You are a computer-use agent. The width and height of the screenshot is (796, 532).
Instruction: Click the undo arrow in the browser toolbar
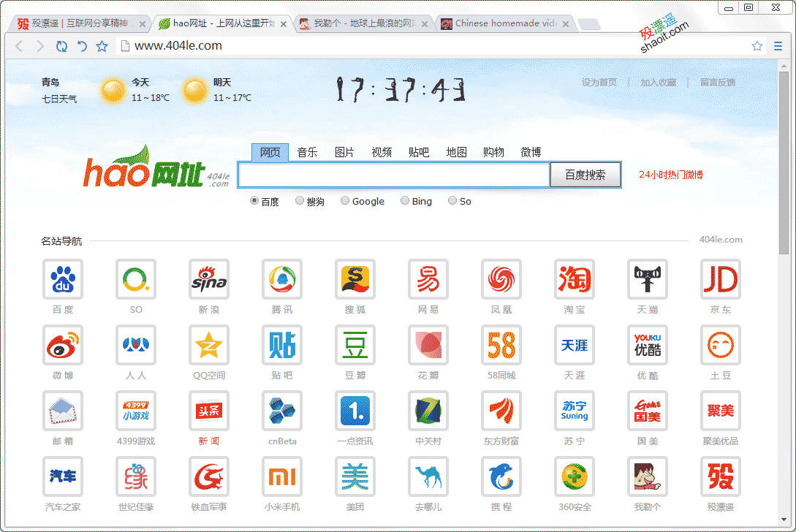(x=82, y=46)
